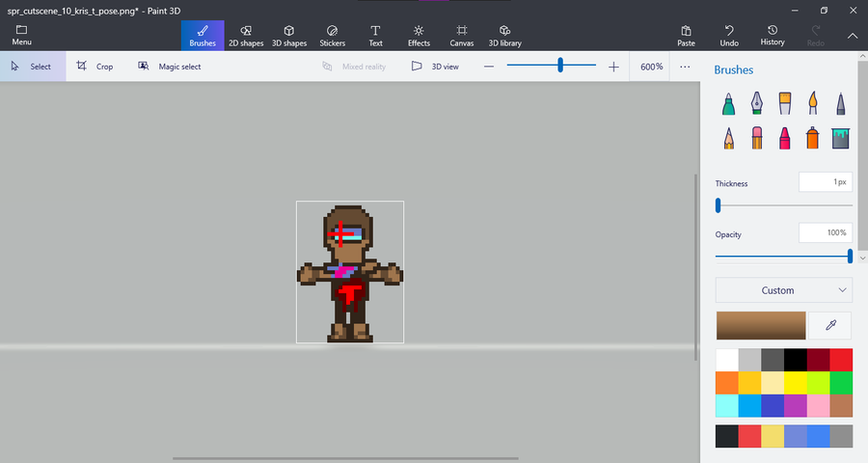Click the Opacity slider handle

click(x=850, y=256)
